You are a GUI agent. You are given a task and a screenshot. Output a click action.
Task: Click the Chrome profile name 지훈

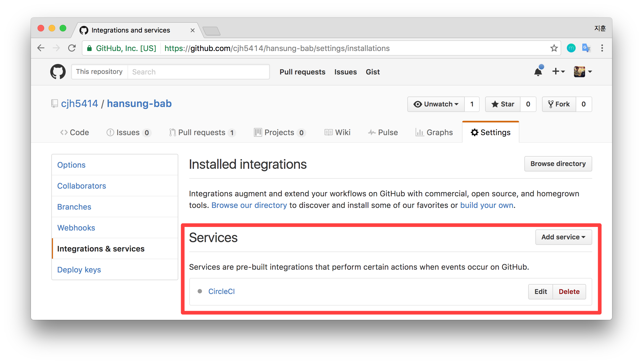point(600,28)
